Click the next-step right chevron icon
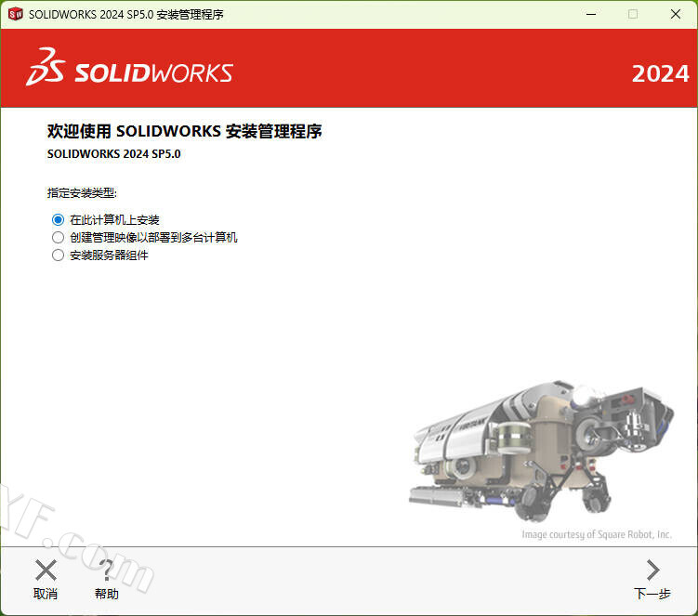The image size is (698, 616). [652, 570]
